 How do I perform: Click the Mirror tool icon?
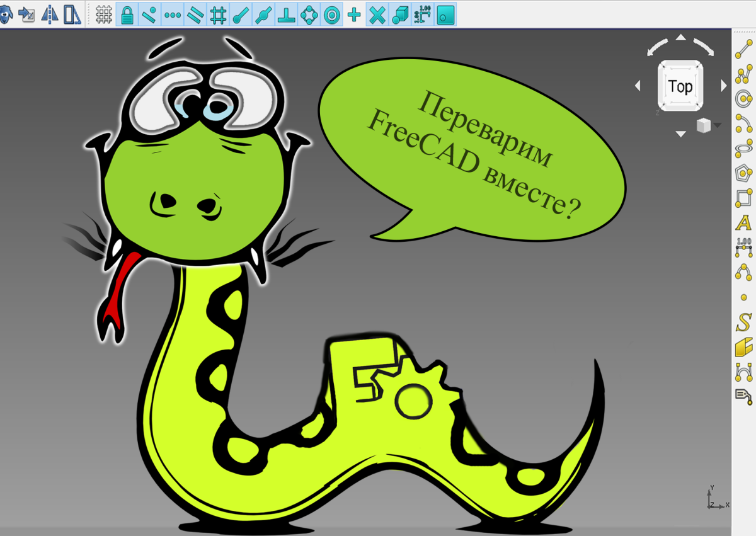[50, 14]
